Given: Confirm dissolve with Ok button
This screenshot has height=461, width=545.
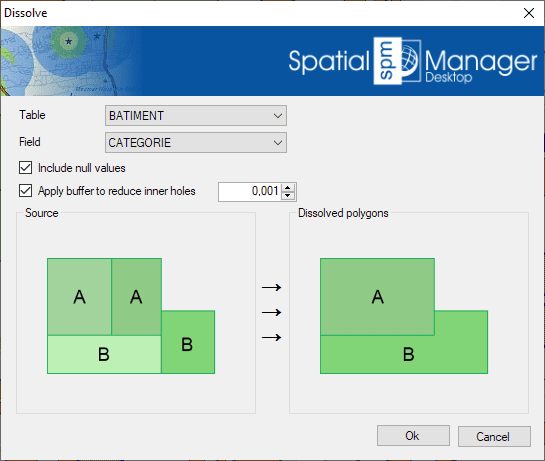Looking at the screenshot, I should pos(413,436).
